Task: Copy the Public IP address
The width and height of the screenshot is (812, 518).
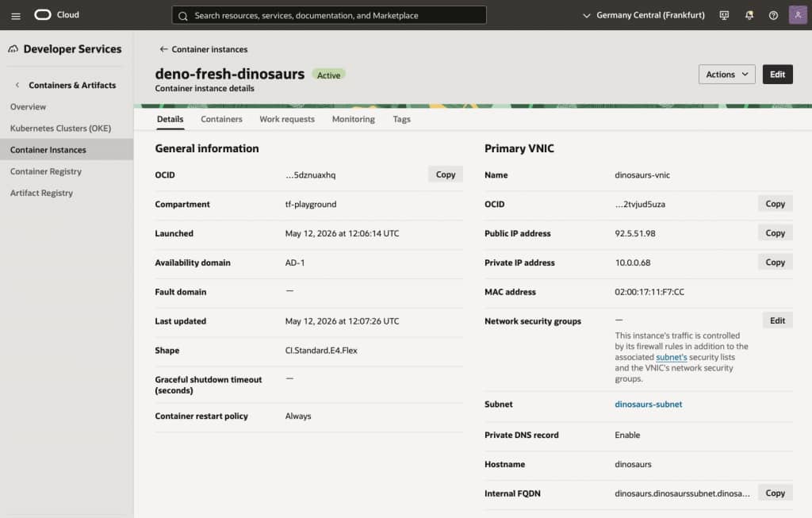Action: click(776, 233)
